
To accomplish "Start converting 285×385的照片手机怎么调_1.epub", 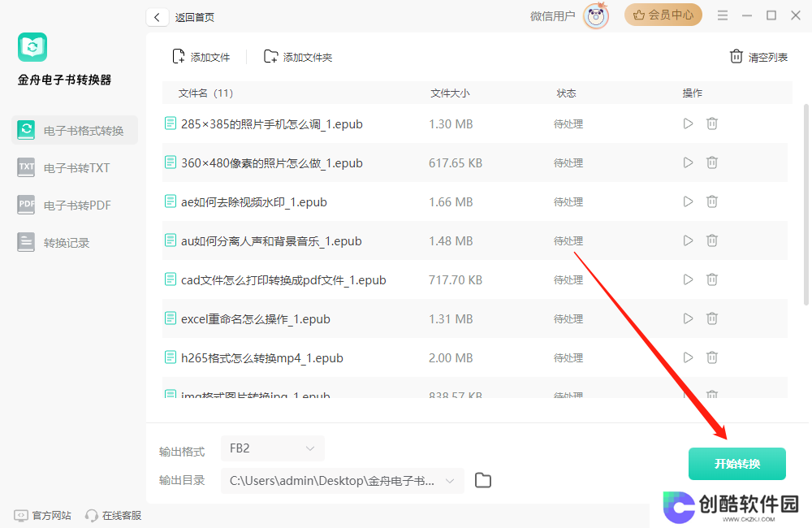I will point(688,123).
